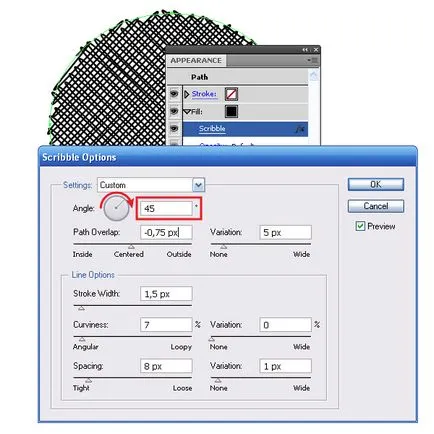Screen dimensions: 434x434
Task: Select the Appearance panel tab
Action: click(x=196, y=61)
